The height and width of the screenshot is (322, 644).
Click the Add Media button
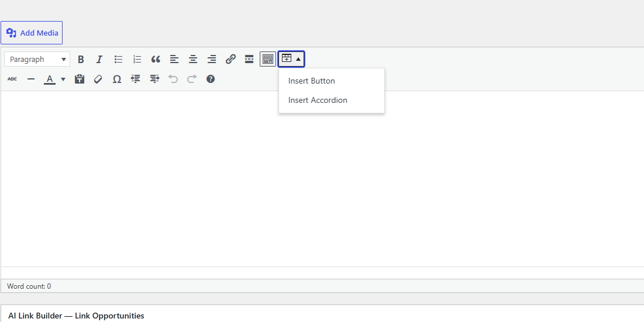pos(32,33)
